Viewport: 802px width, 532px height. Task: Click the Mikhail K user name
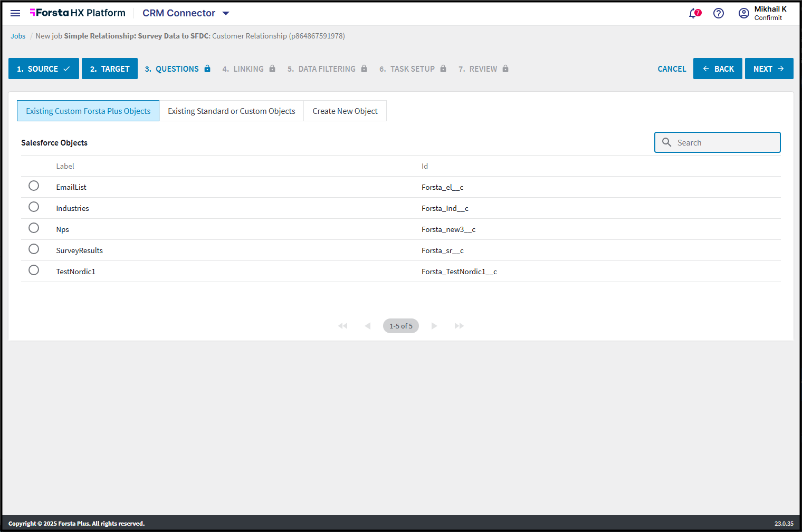[770, 9]
